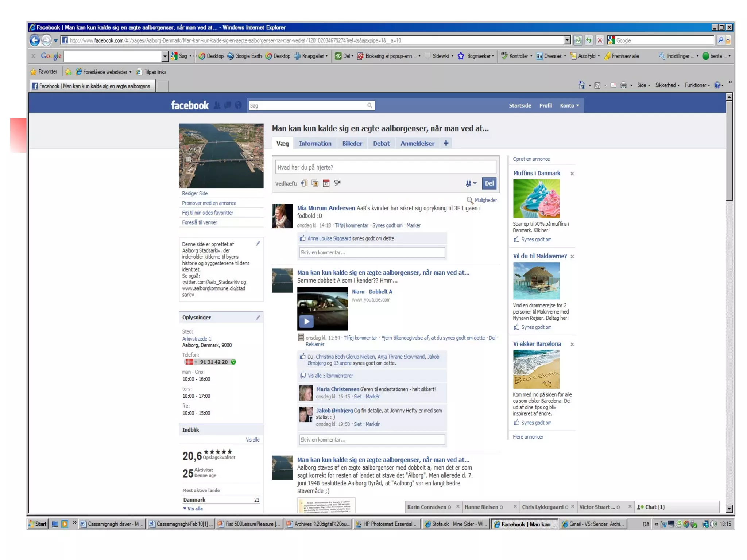Click the plus tab to add tab
The image size is (747, 560).
click(x=446, y=143)
